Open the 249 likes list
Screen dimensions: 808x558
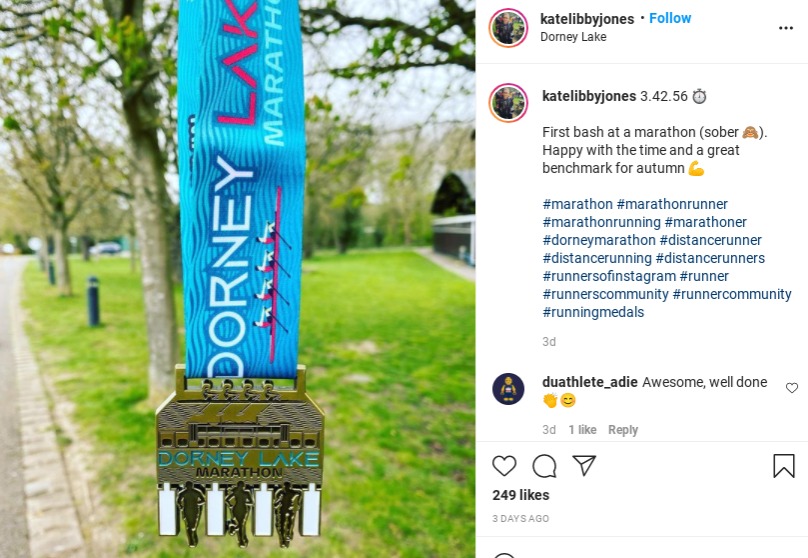520,495
